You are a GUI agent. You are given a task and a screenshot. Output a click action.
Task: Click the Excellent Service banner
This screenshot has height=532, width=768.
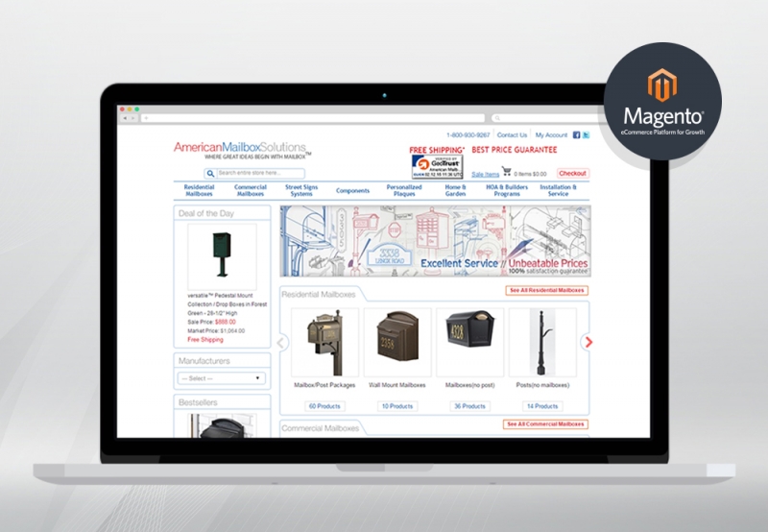click(x=435, y=241)
